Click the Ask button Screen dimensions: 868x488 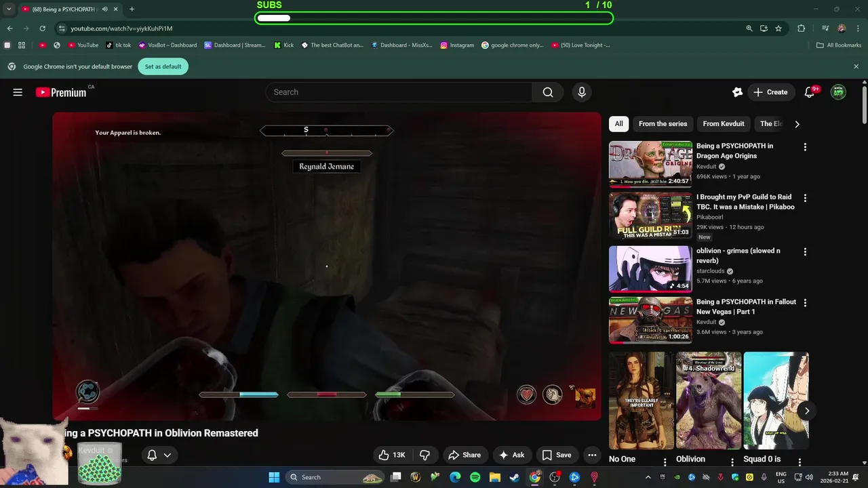click(512, 455)
